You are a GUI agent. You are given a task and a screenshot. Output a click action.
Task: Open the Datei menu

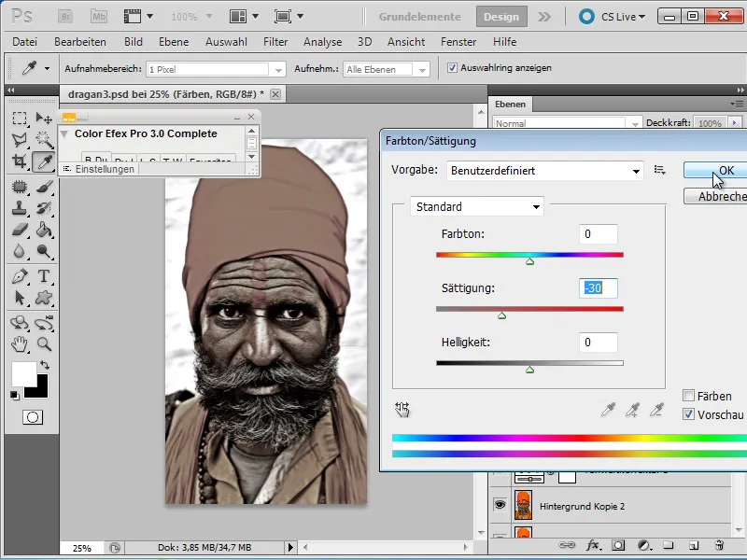(x=25, y=42)
